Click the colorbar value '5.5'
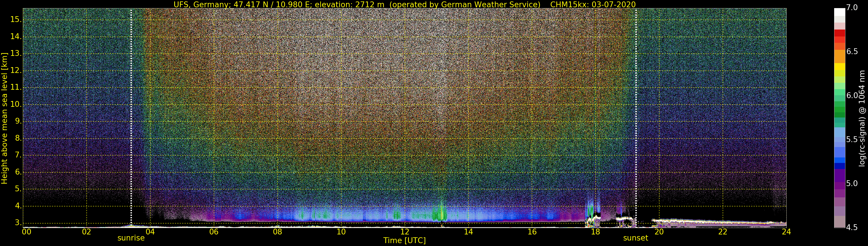Image resolution: width=868 pixels, height=246 pixels. tap(852, 140)
